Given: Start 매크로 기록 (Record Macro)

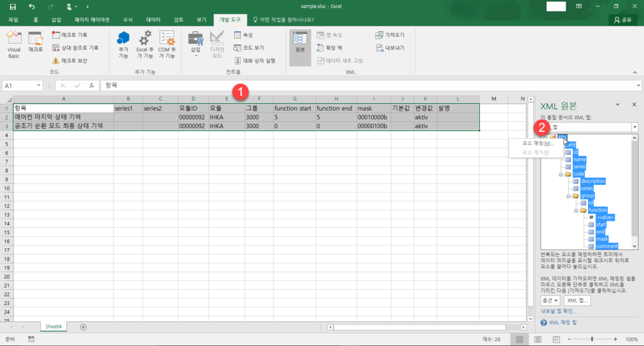Looking at the screenshot, I should 69,36.
